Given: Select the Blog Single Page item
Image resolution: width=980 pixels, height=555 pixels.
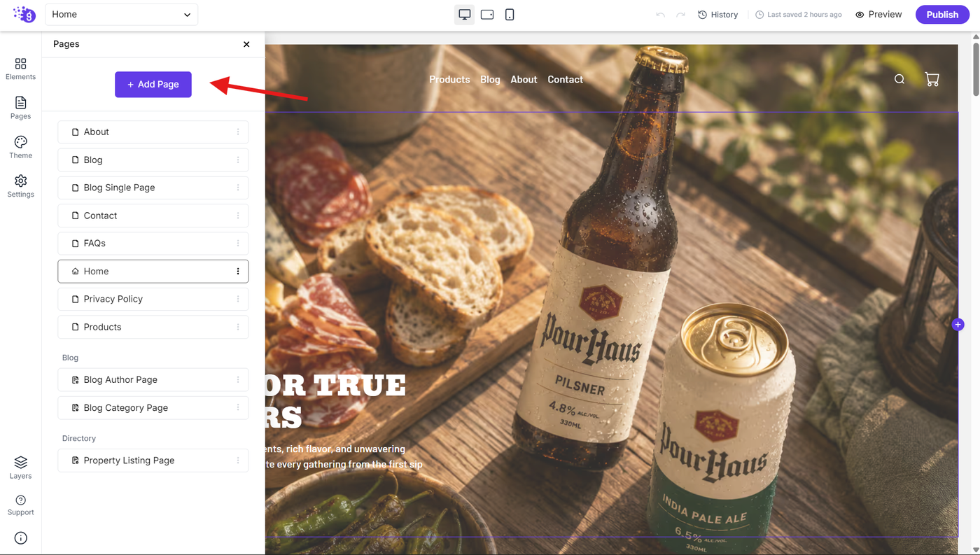Looking at the screenshot, I should (x=153, y=188).
